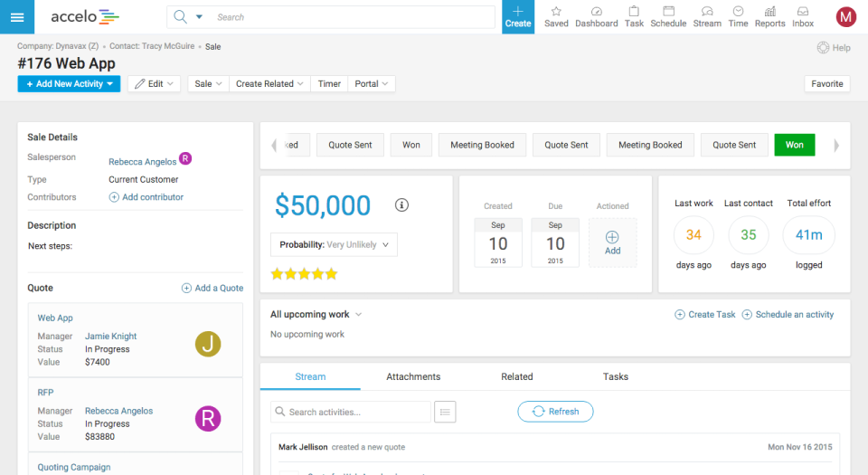Expand the Probability dropdown
The height and width of the screenshot is (475, 868).
pos(334,244)
